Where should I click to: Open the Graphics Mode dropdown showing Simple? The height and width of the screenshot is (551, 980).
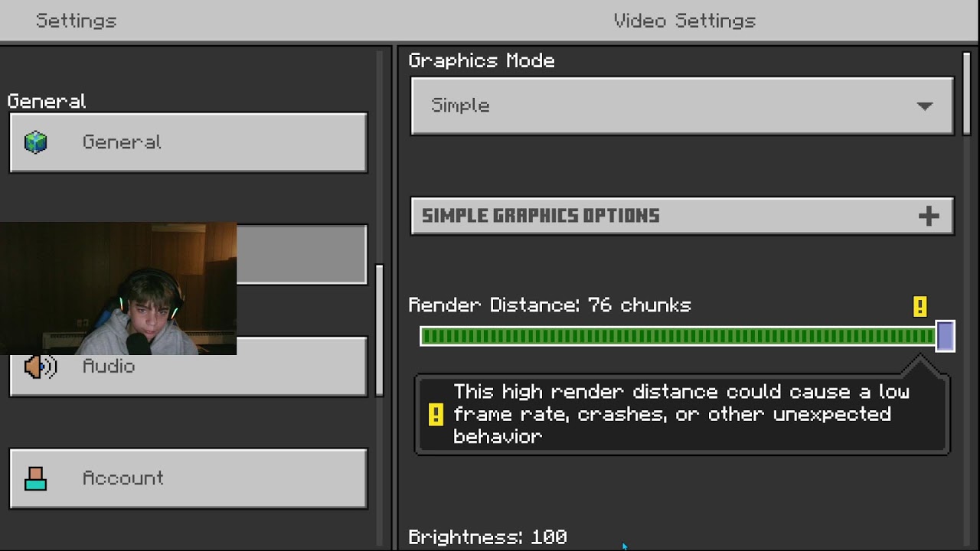coord(682,106)
